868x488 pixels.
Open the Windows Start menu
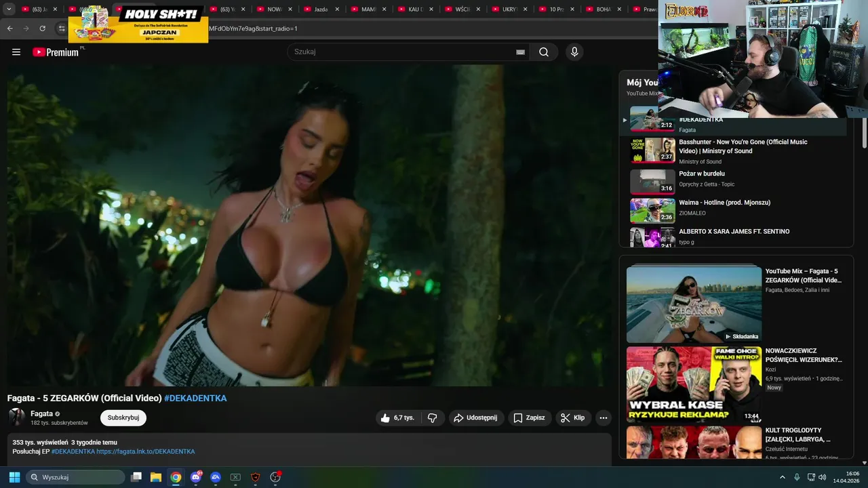click(14, 477)
